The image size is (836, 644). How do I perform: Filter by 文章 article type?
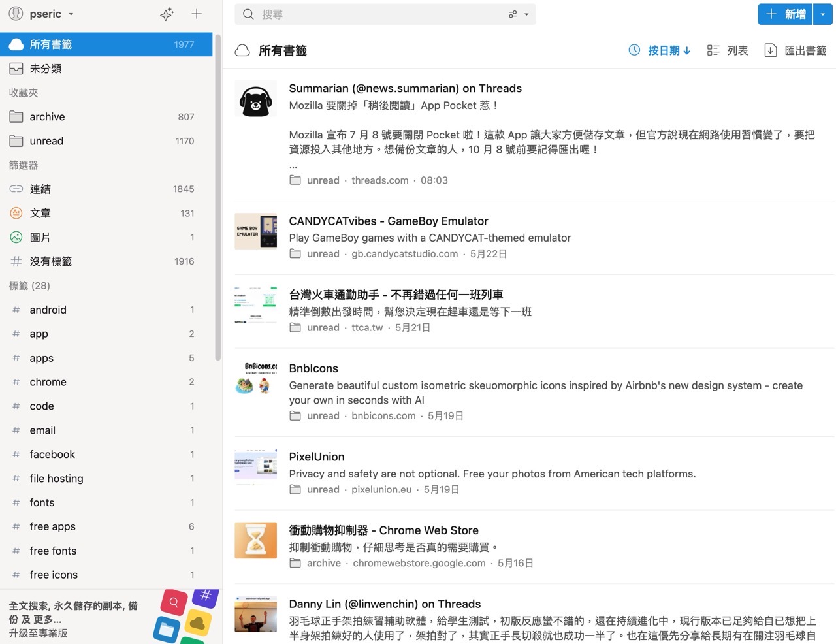pos(106,213)
